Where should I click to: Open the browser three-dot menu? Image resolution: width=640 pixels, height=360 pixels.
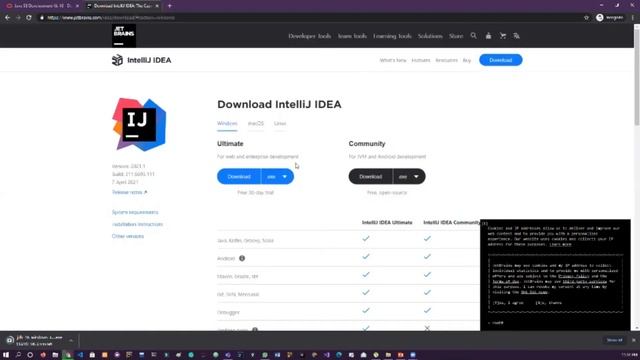point(633,18)
